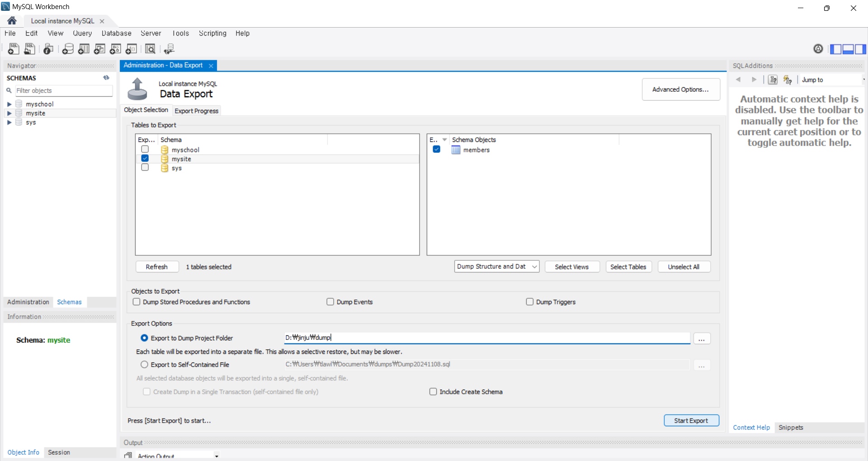Open the File menu
868x461 pixels.
point(10,33)
